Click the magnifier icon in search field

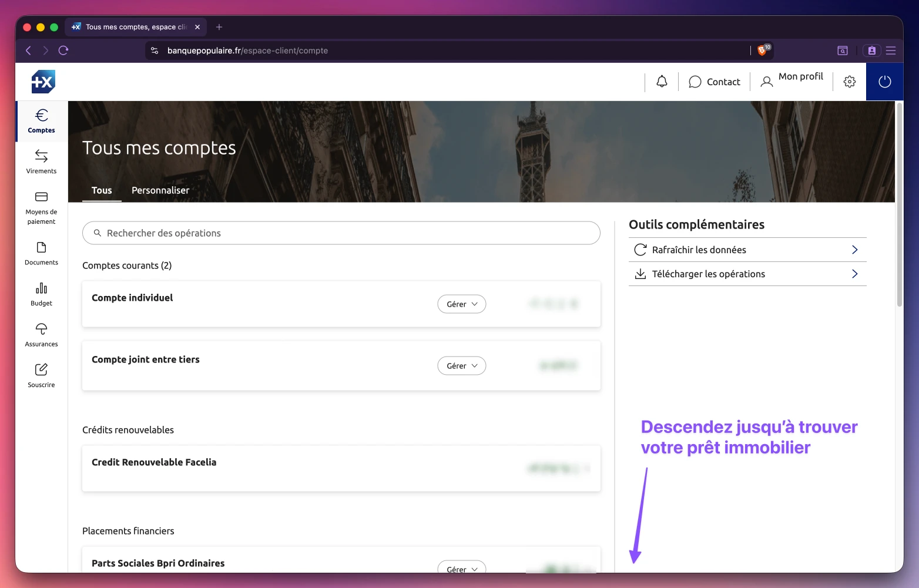pyautogui.click(x=98, y=233)
